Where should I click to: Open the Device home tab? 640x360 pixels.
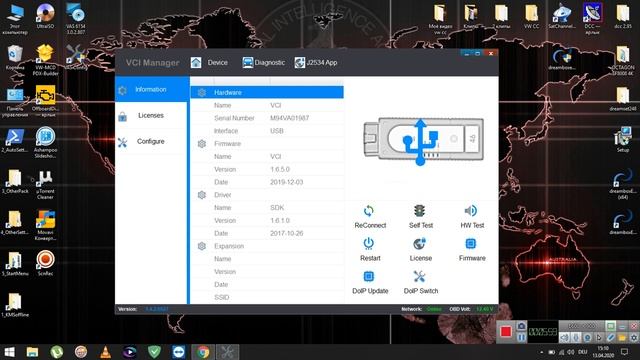tap(209, 62)
